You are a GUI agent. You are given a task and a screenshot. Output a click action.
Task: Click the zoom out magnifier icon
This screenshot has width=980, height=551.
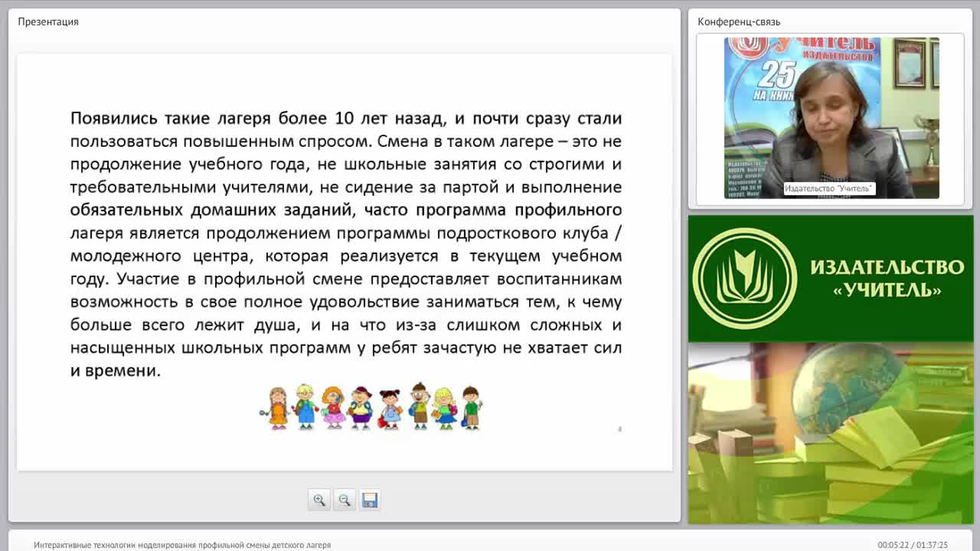345,500
